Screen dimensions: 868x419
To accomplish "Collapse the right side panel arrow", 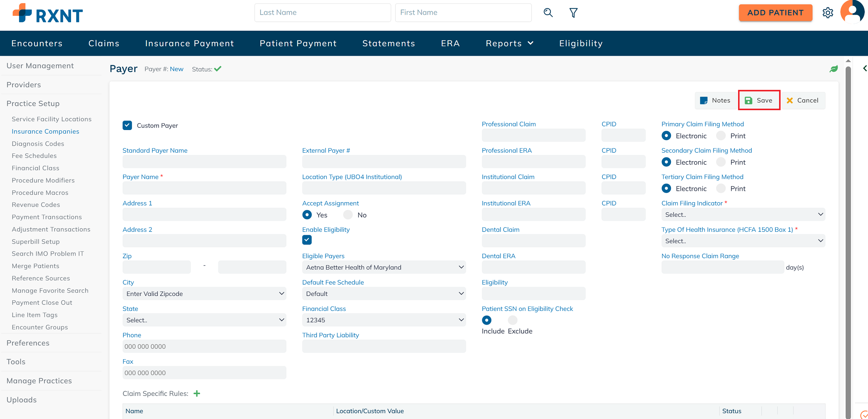I will pyautogui.click(x=865, y=68).
